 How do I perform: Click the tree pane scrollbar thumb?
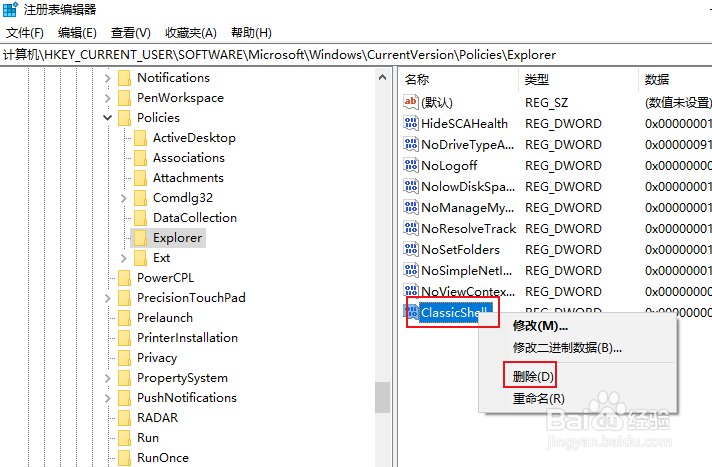382,397
